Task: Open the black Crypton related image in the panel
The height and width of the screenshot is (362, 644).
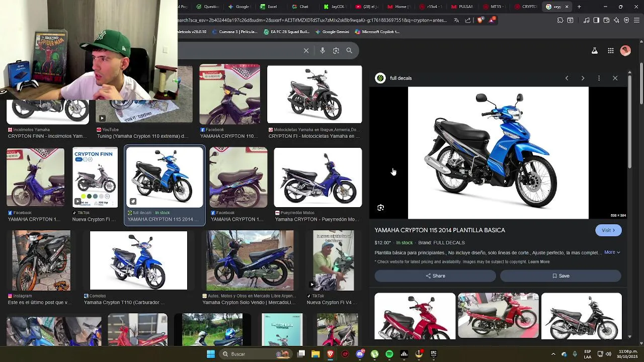Action: [582, 316]
